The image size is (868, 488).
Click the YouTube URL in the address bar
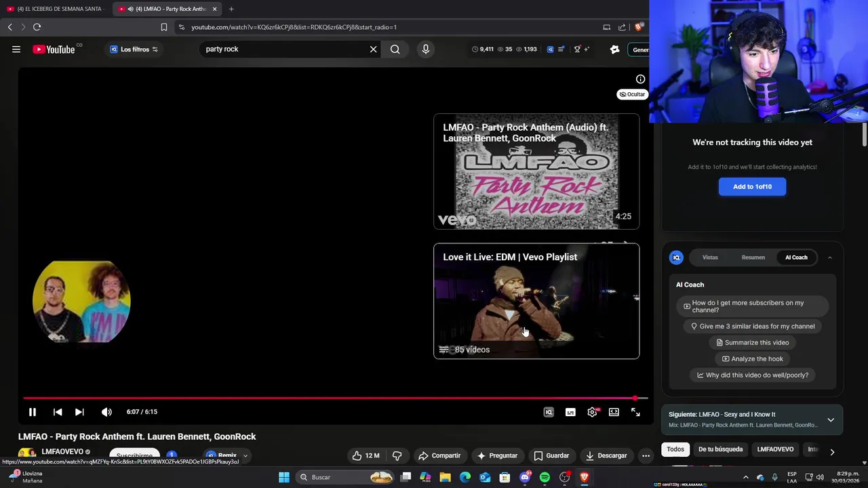[x=294, y=27]
